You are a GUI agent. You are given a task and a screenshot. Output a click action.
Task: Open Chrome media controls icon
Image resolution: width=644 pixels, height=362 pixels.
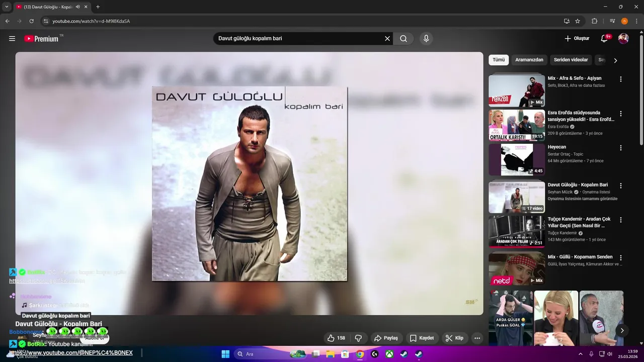[612, 21]
